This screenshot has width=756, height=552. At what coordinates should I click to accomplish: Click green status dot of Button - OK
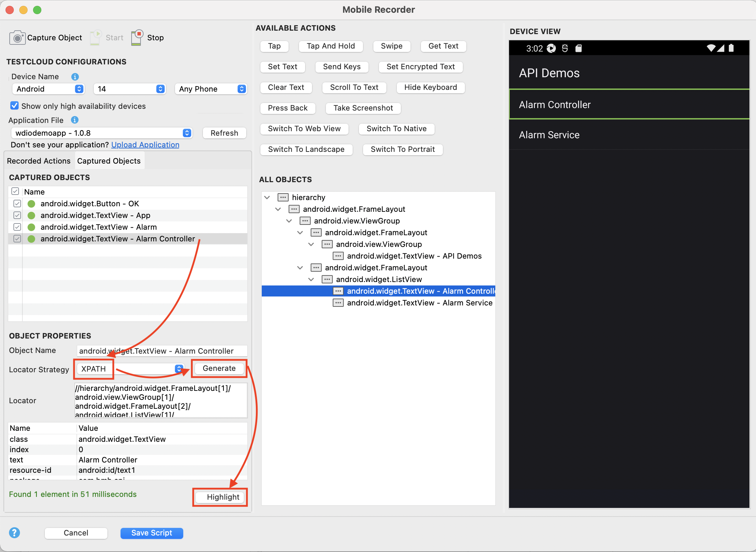[x=31, y=204]
